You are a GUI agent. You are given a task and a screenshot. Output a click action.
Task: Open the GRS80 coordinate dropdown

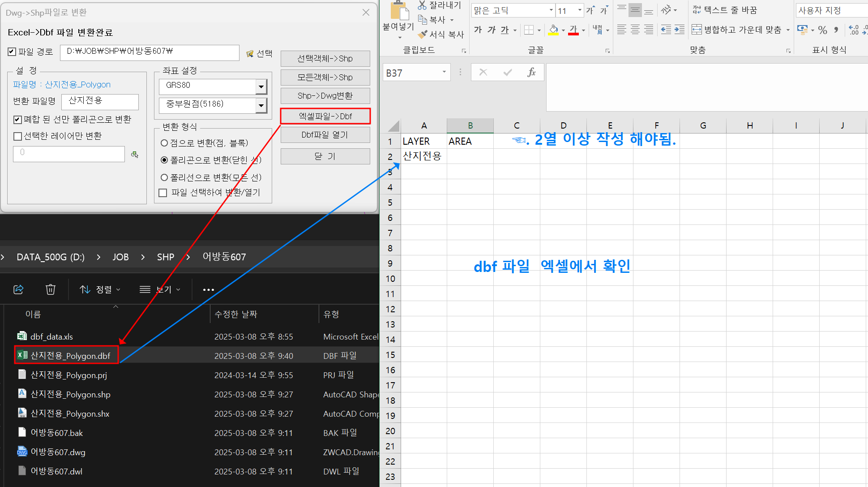point(261,86)
